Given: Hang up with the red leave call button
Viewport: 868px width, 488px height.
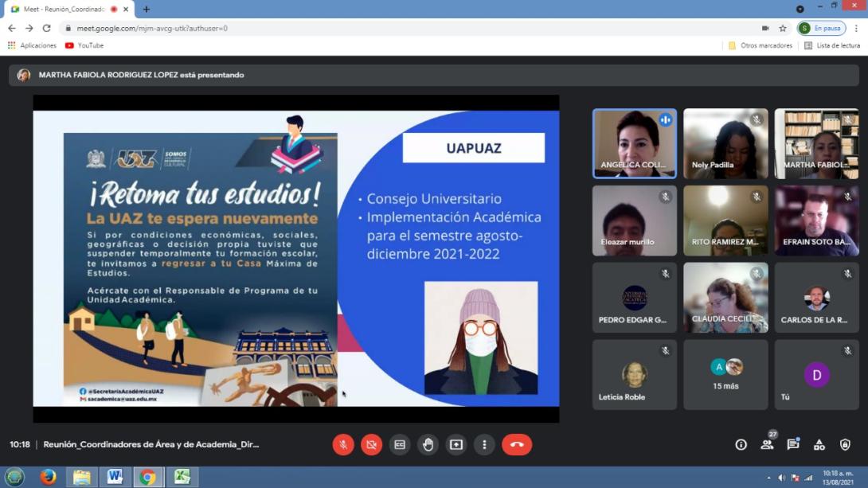Looking at the screenshot, I should pyautogui.click(x=517, y=444).
